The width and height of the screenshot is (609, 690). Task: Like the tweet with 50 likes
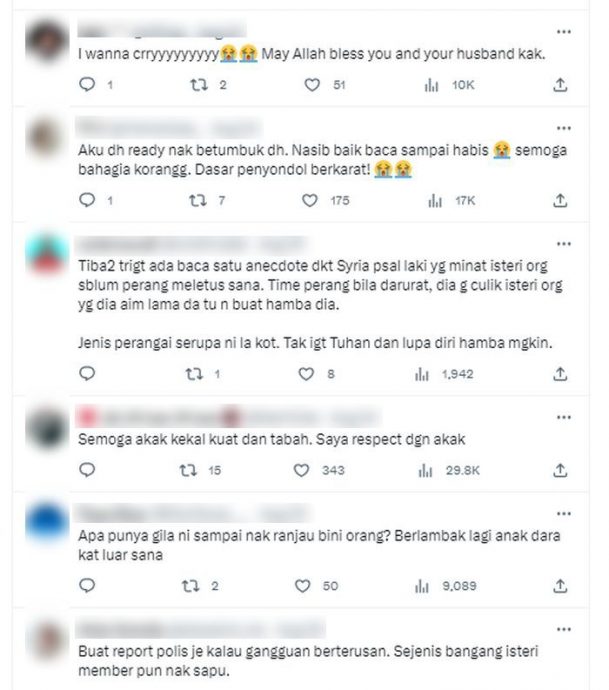(302, 586)
